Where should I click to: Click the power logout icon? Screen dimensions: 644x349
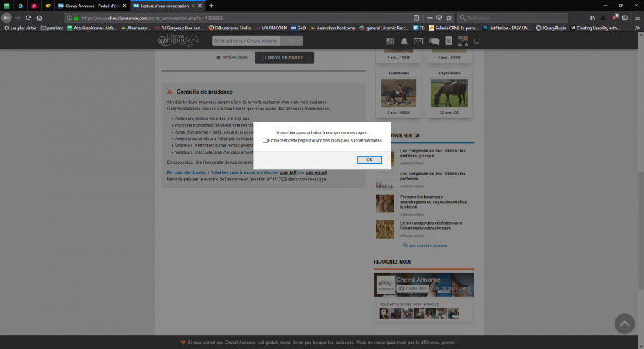pos(477,41)
